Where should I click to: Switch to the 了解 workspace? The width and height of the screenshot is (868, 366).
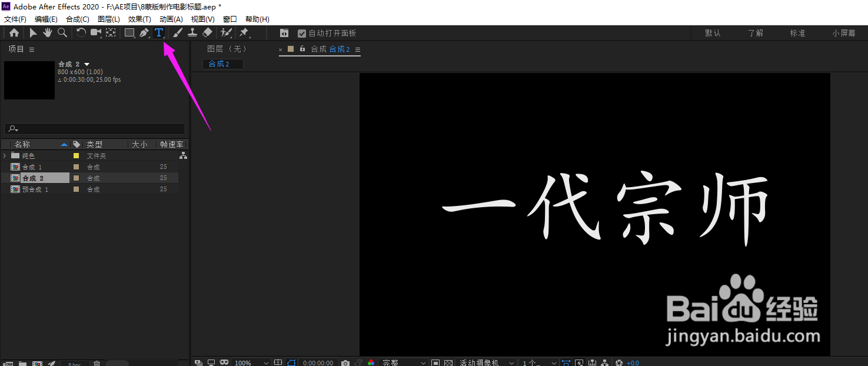756,34
